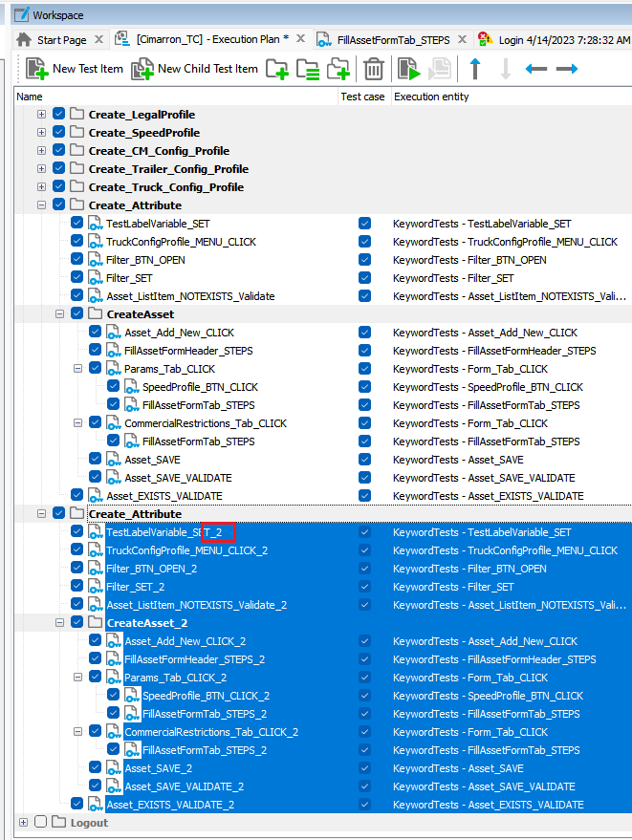Expand the Logout tree node
632x840 pixels.
pos(23,823)
